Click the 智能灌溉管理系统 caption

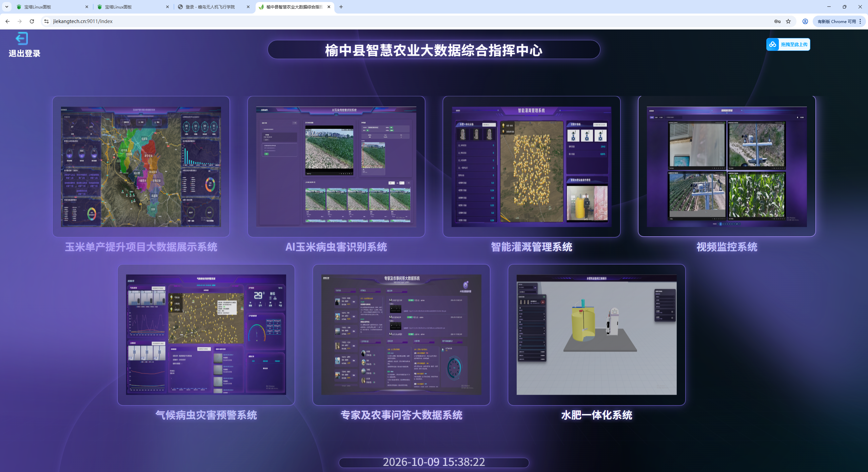(x=532, y=247)
